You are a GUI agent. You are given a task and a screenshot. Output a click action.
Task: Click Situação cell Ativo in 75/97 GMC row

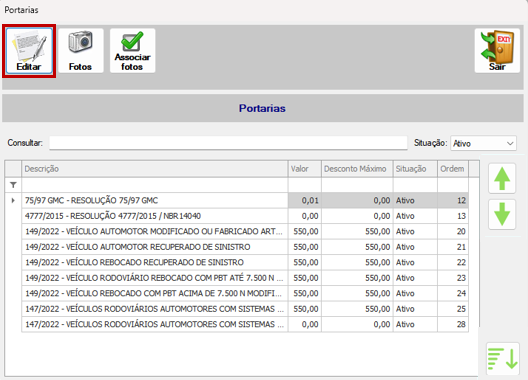[415, 200]
